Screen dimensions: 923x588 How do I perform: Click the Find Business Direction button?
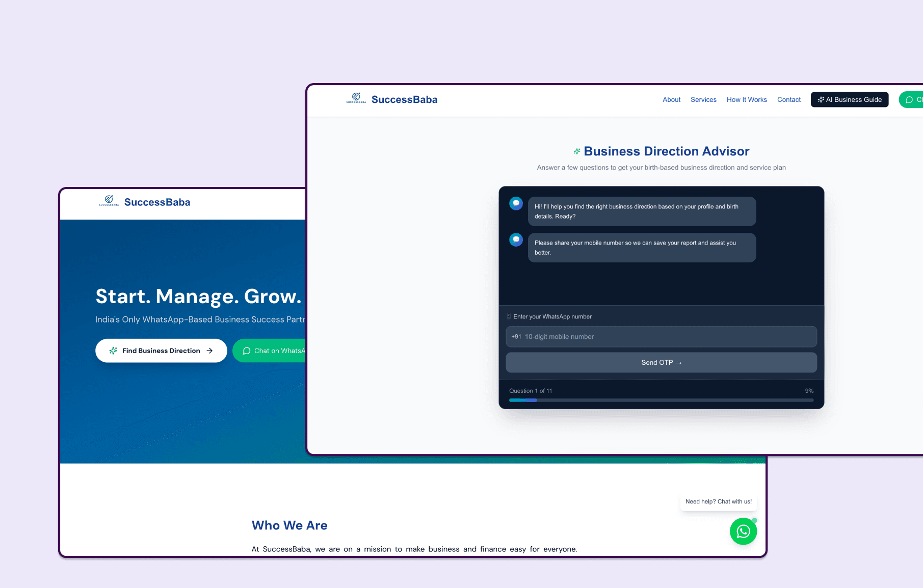point(161,351)
